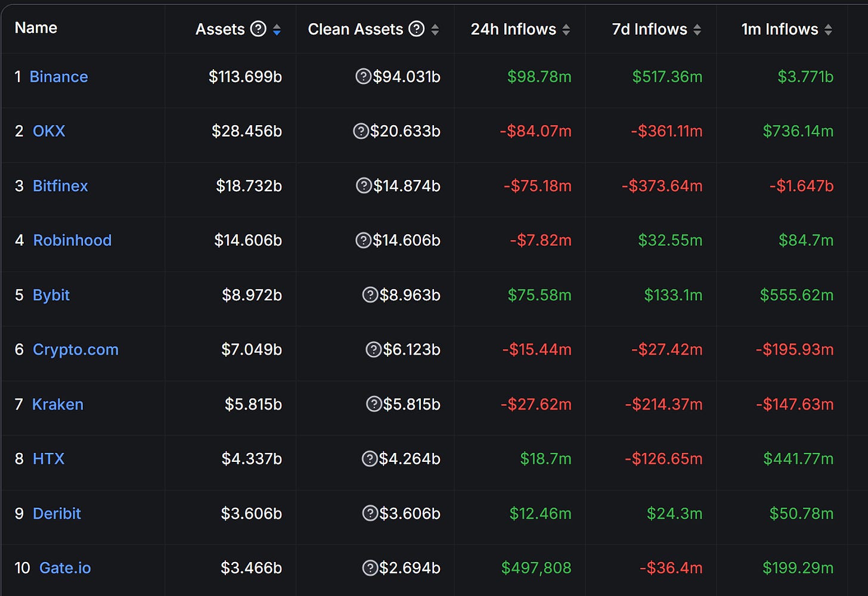This screenshot has width=868, height=596.
Task: Select Kraken 7d inflow -$214.37m
Action: pyautogui.click(x=664, y=404)
